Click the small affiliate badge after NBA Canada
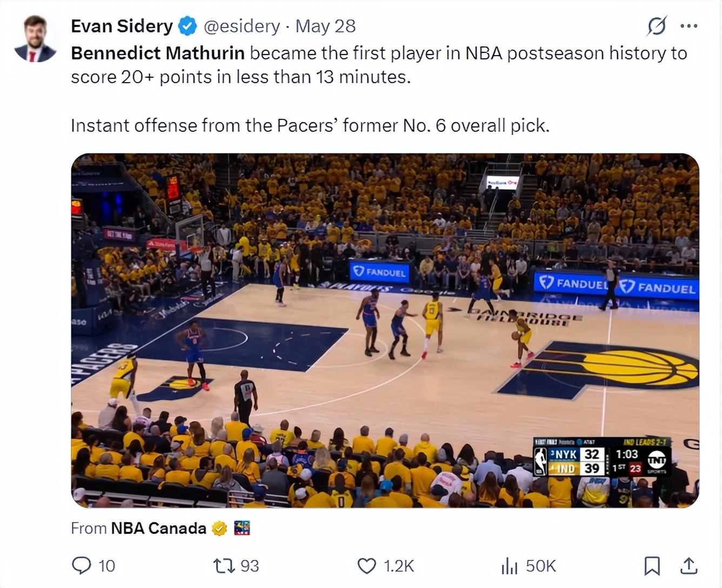The width and height of the screenshot is (722, 588). [x=242, y=528]
